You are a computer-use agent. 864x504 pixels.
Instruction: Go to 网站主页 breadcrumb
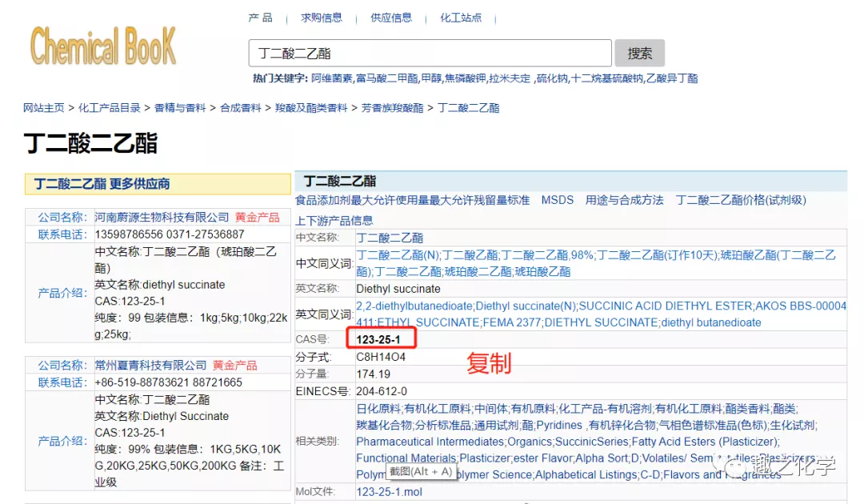(x=43, y=108)
